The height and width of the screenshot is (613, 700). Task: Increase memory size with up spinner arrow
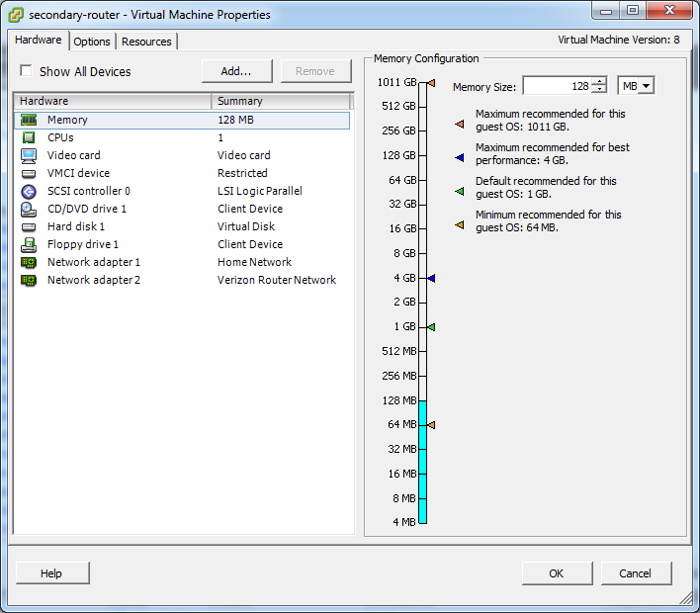coord(599,81)
